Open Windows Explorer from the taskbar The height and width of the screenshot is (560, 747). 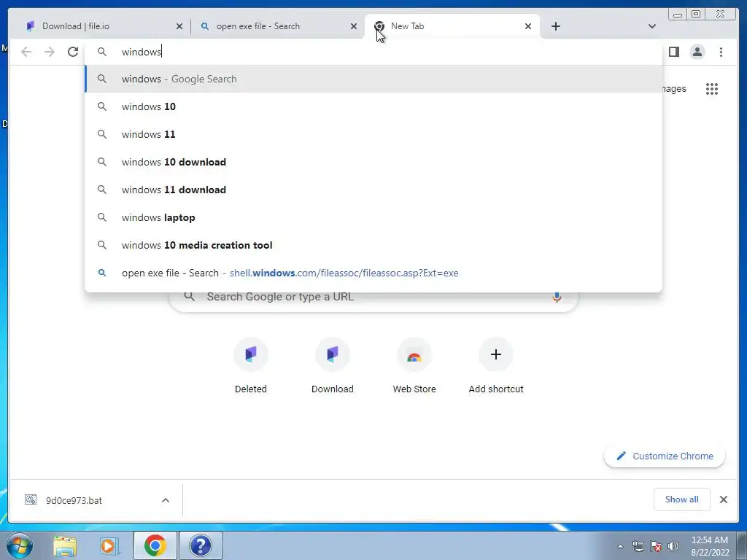(x=65, y=546)
